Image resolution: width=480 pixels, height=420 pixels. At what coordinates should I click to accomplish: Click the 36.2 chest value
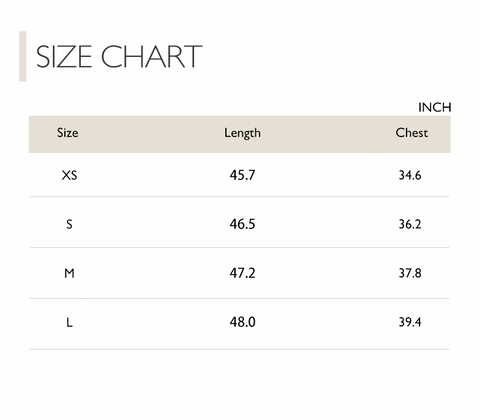pyautogui.click(x=410, y=224)
